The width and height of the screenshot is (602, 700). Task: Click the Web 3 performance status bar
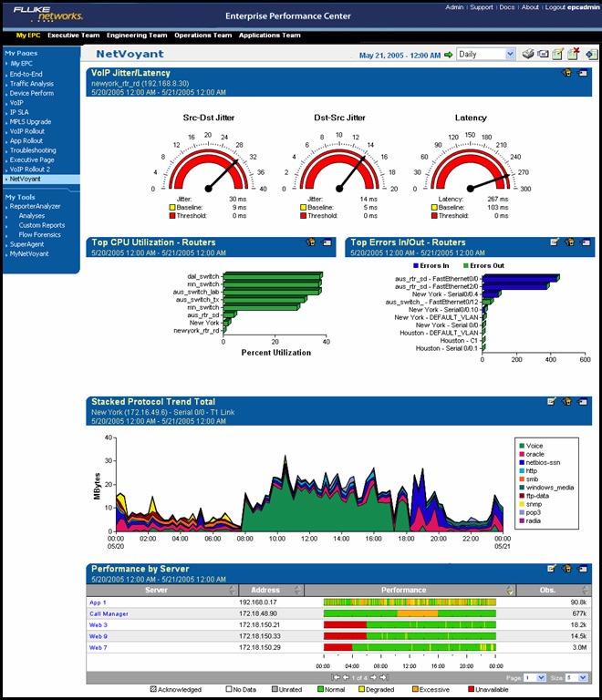(x=410, y=624)
